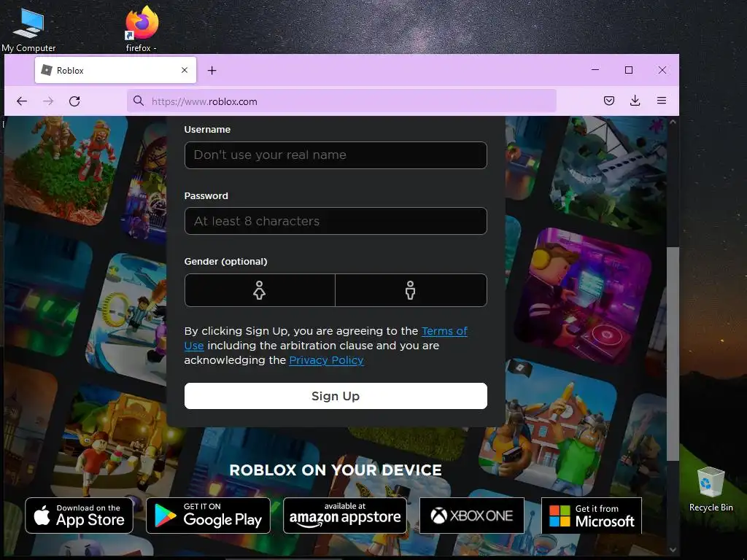Click the address bar search icon
The width and height of the screenshot is (747, 560).
click(x=139, y=101)
